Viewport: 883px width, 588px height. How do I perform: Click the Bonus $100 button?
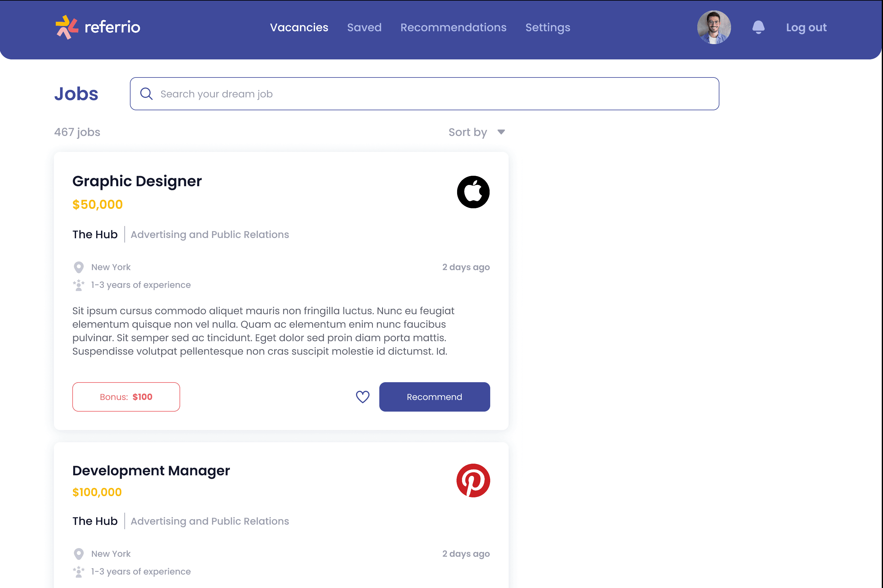[126, 397]
